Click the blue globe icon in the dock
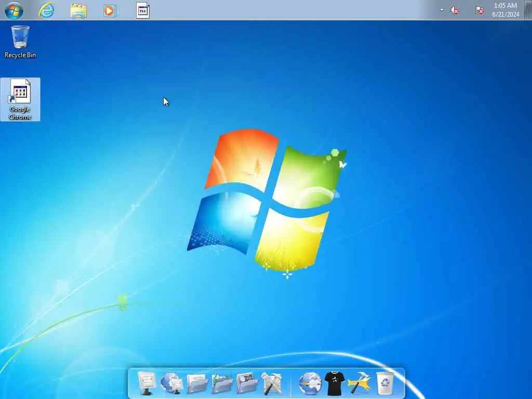This screenshot has width=532, height=399. [x=310, y=383]
